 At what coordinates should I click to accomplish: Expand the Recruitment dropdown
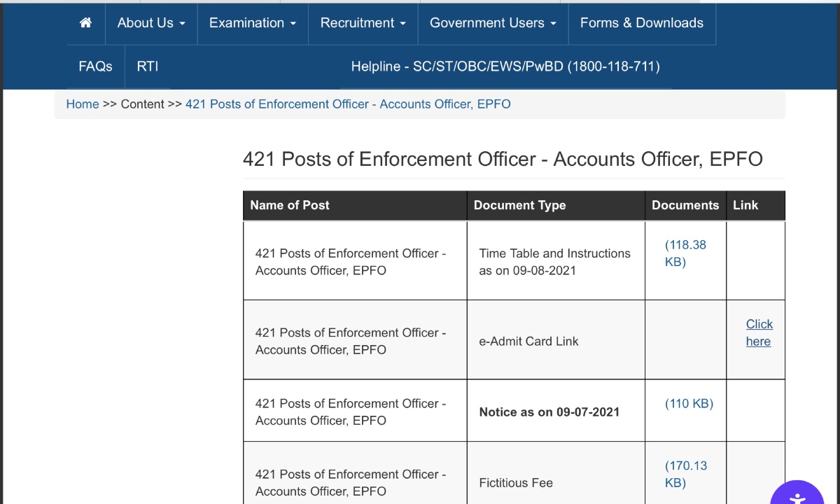click(363, 23)
